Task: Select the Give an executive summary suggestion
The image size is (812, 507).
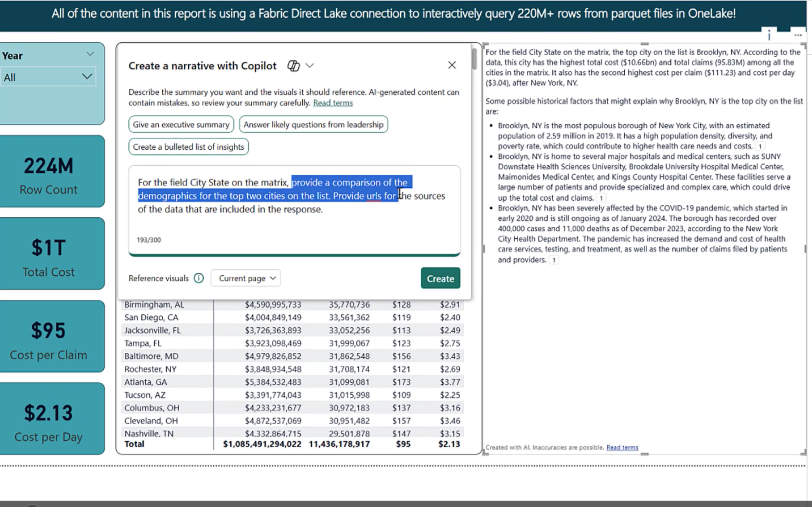Action: pos(181,124)
